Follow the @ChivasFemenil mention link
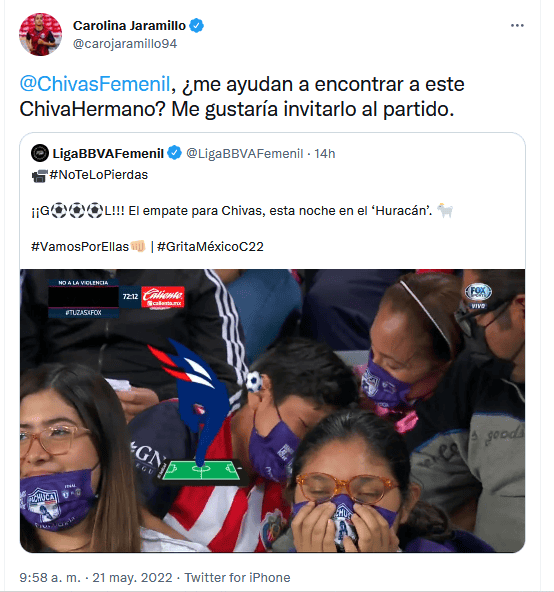 [x=95, y=84]
